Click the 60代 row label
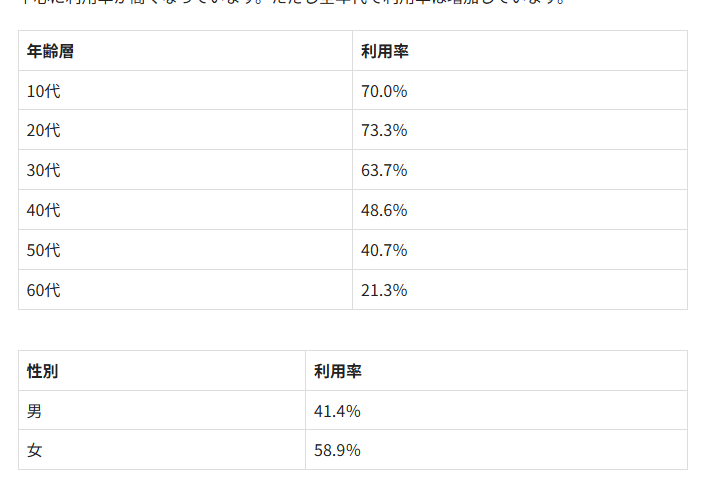The image size is (725, 489). click(x=44, y=291)
